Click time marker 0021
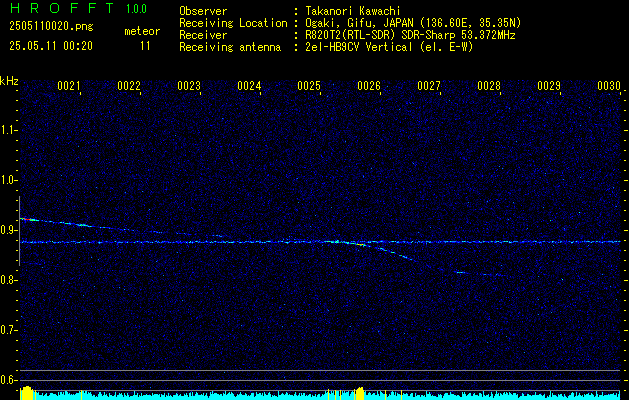Viewport: 629px width, 400px height. pos(69,86)
